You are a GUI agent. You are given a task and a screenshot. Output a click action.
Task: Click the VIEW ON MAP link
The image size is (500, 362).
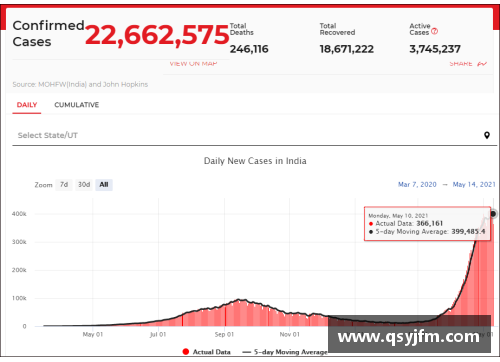pyautogui.click(x=193, y=64)
